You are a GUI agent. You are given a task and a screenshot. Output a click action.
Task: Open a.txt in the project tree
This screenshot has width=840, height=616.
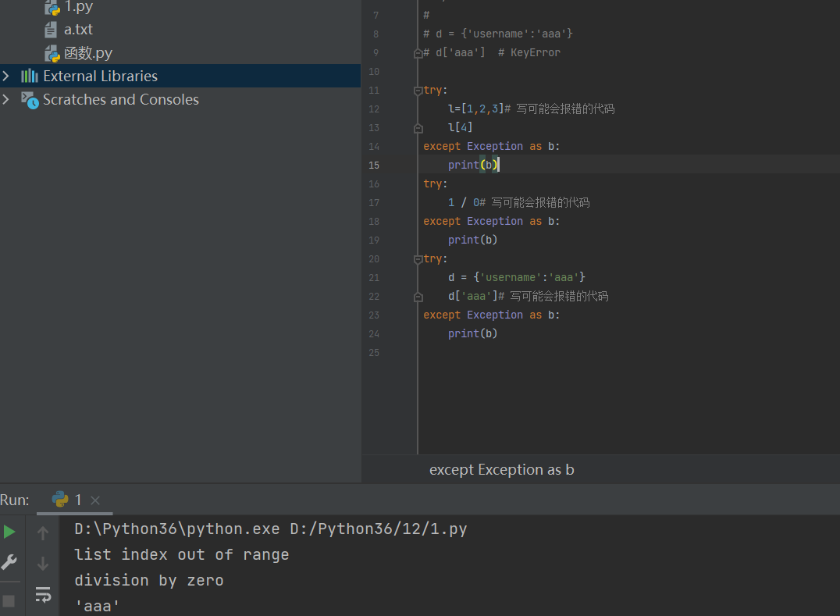click(x=78, y=30)
